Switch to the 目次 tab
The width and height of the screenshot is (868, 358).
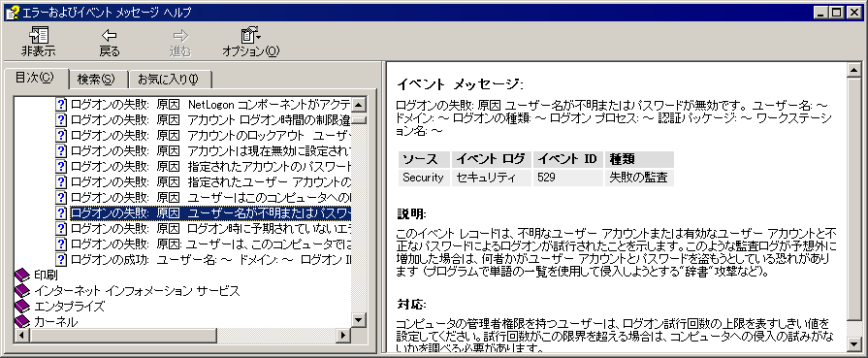pos(35,79)
